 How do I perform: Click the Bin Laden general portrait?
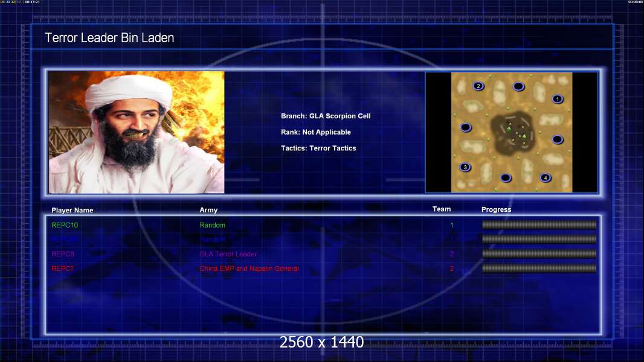(x=137, y=132)
